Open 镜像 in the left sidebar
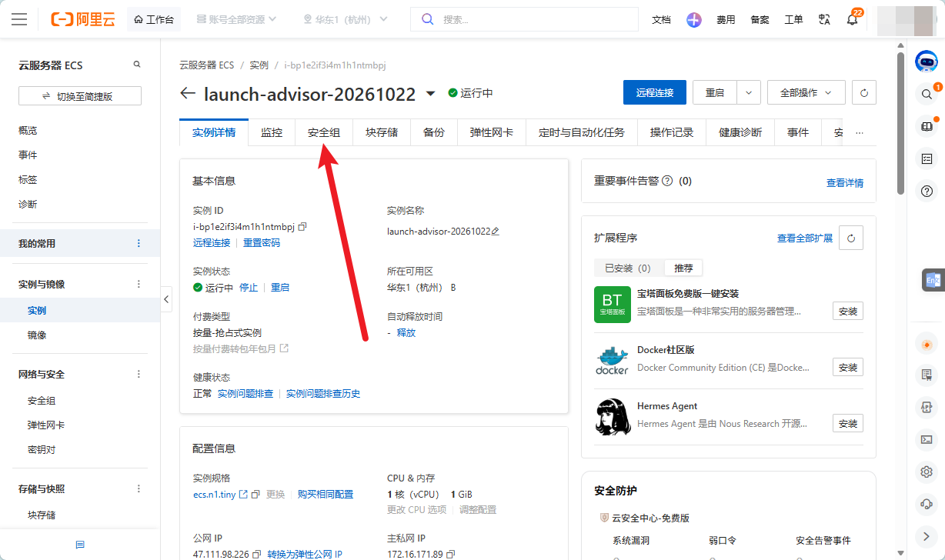This screenshot has width=945, height=560. [37, 335]
